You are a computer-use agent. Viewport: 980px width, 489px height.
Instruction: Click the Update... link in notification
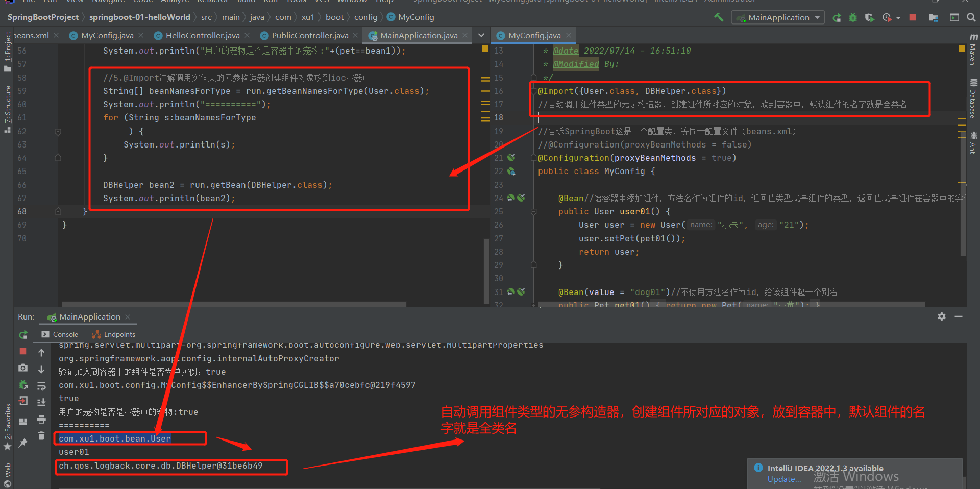pos(784,479)
